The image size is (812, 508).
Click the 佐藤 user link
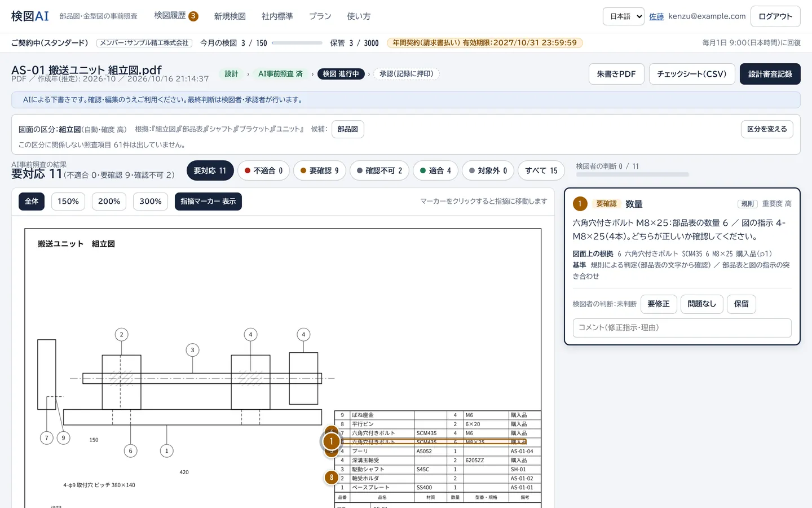[656, 16]
